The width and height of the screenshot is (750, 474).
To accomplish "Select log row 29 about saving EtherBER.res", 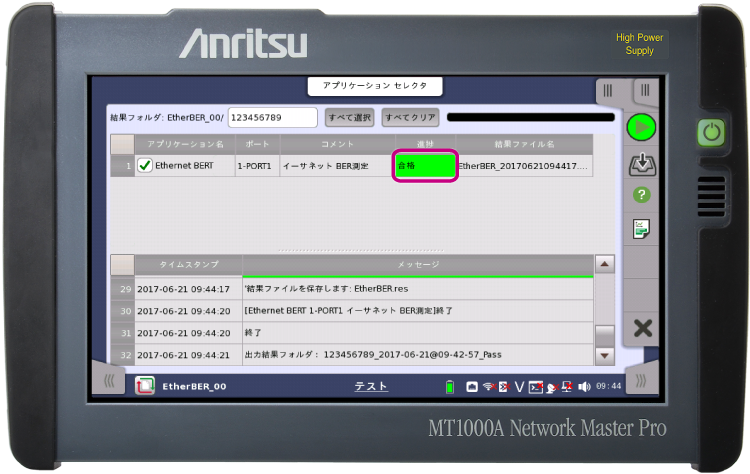I will click(x=352, y=289).
